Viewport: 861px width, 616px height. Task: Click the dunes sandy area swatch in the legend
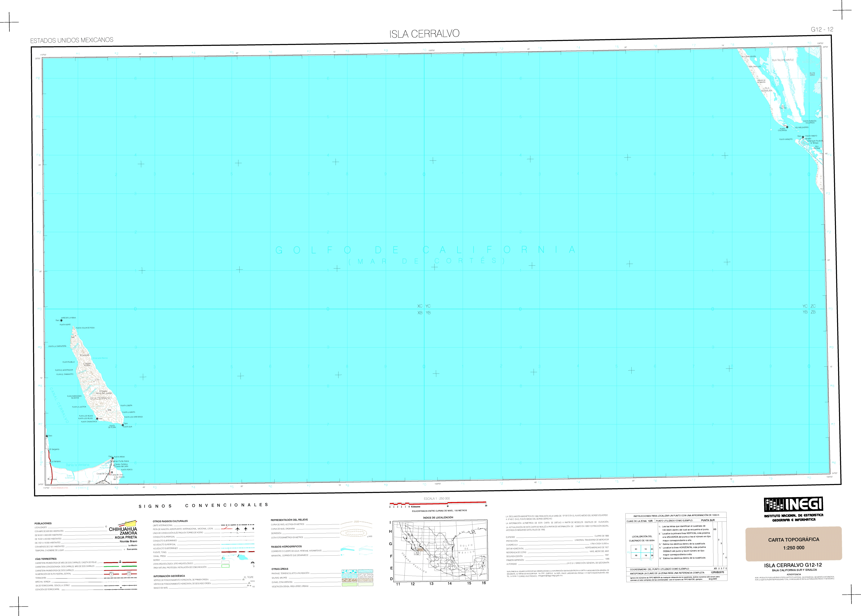click(349, 580)
